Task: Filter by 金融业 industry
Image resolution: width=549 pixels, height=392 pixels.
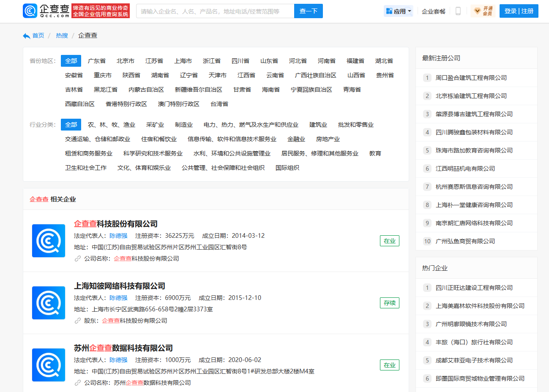Action: pos(296,139)
